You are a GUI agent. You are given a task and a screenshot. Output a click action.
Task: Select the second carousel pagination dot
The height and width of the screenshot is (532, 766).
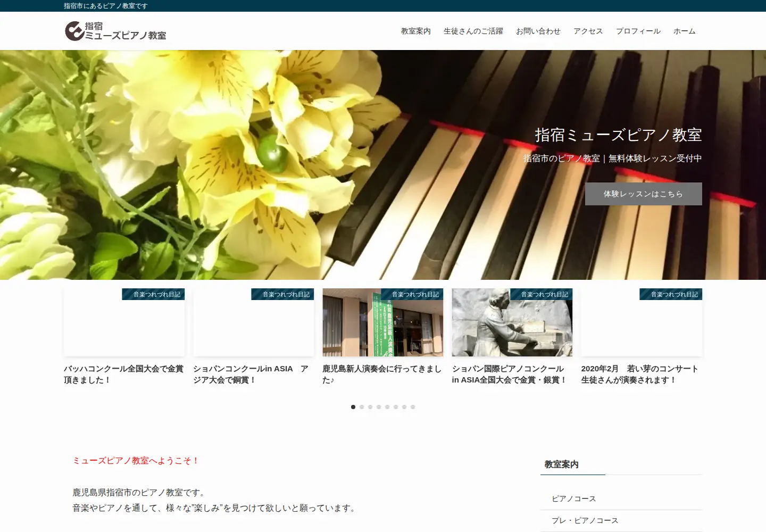[x=362, y=407]
